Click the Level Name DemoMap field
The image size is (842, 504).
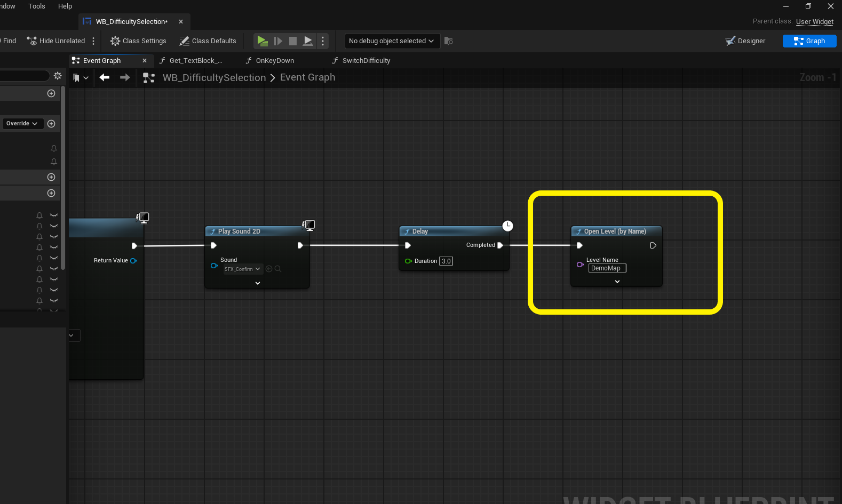(607, 268)
